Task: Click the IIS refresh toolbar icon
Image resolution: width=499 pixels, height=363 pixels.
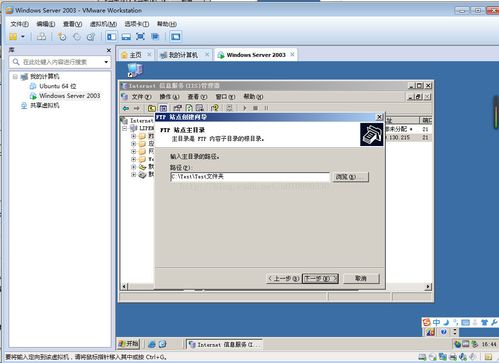Action: [x=189, y=108]
